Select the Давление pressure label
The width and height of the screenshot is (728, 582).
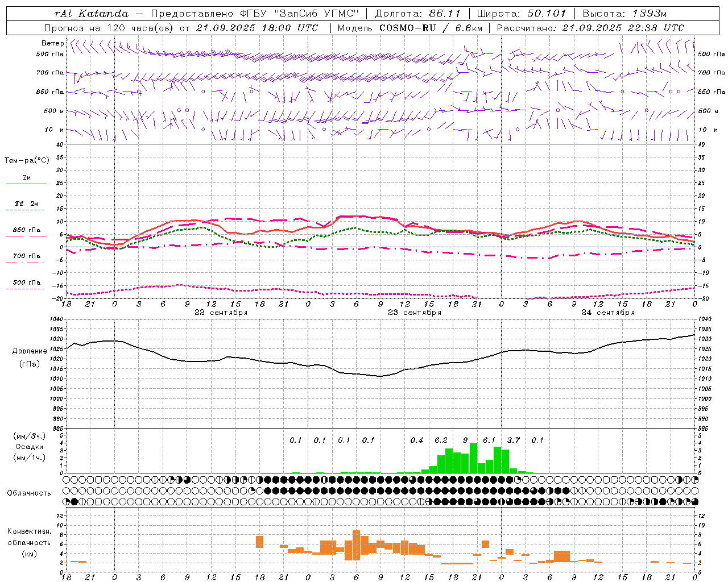pyautogui.click(x=28, y=351)
